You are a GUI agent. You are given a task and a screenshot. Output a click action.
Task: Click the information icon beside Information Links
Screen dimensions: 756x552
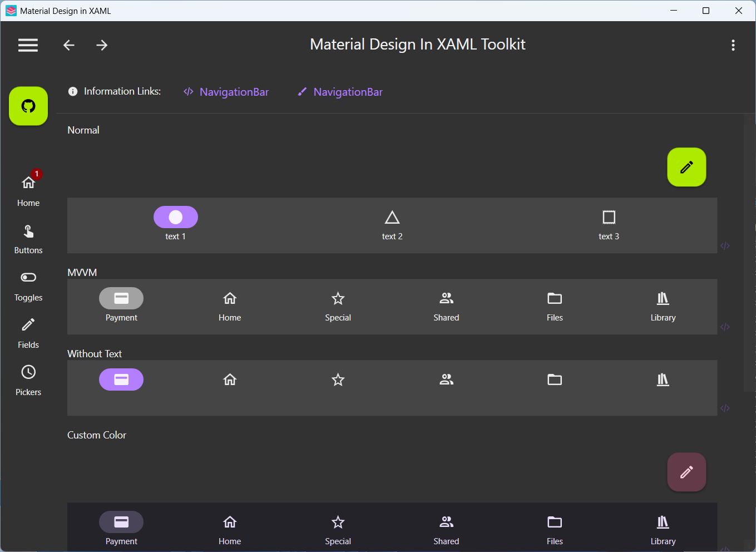[x=73, y=91]
